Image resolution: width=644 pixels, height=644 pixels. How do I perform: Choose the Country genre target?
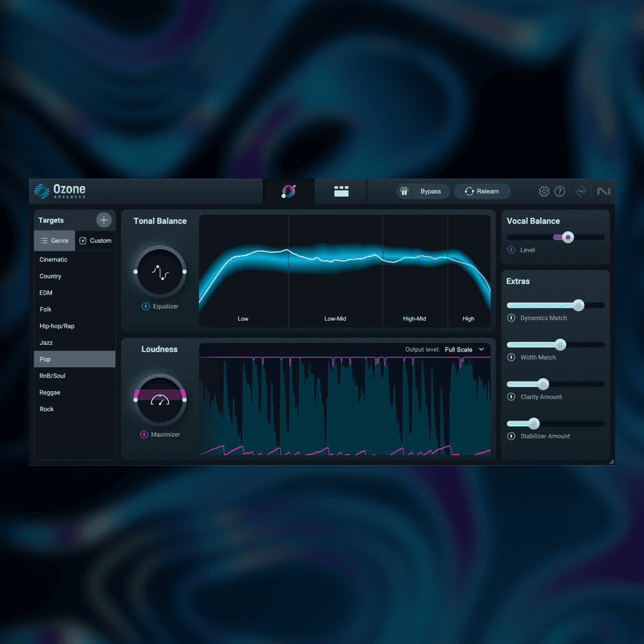pyautogui.click(x=74, y=276)
